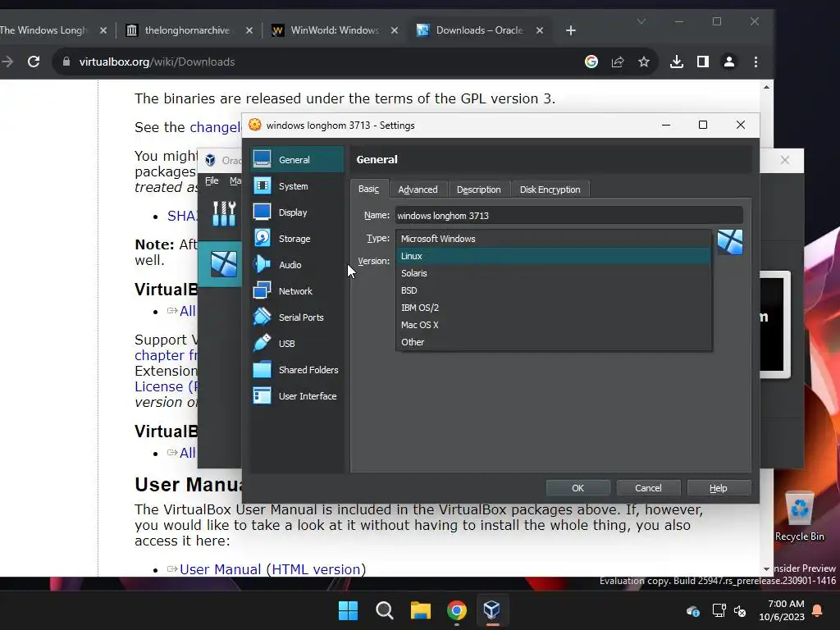This screenshot has height=630, width=840.
Task: Select BSD in the Type dropdown list
Action: (x=554, y=290)
